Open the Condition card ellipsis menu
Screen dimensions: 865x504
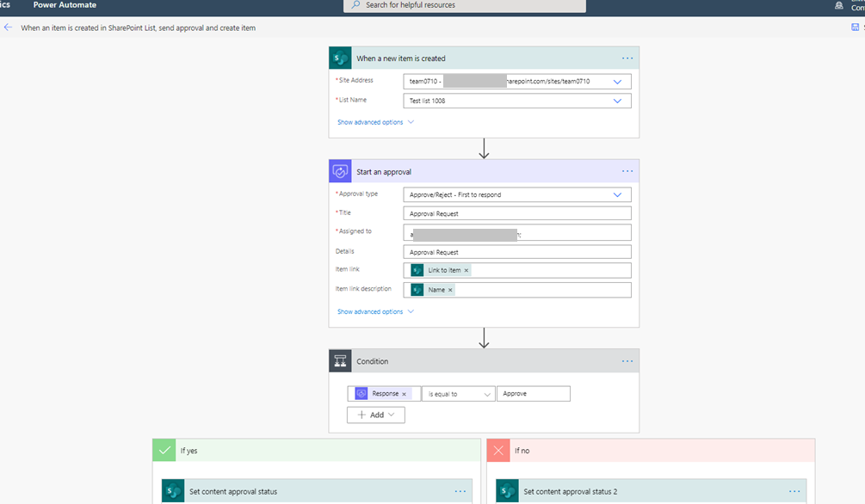pos(627,361)
